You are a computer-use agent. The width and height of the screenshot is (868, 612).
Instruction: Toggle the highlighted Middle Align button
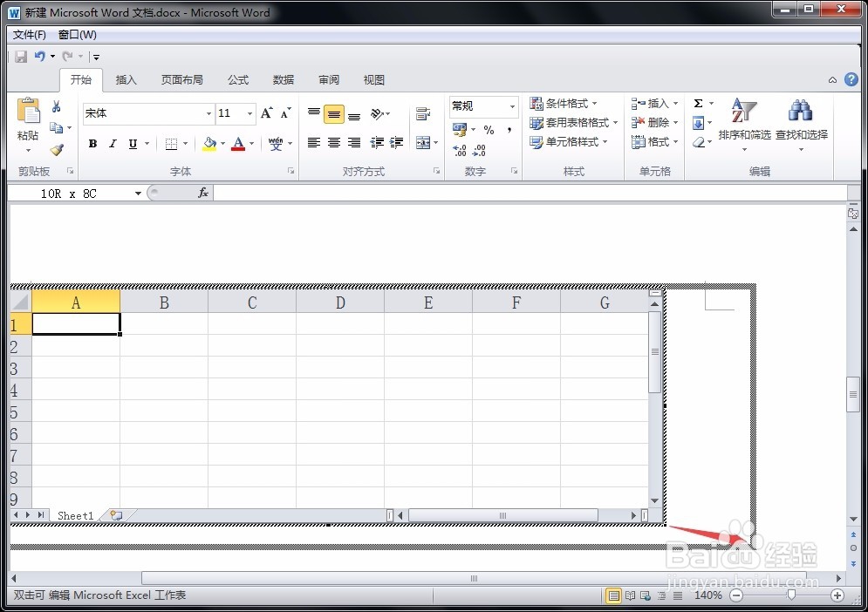pos(334,114)
